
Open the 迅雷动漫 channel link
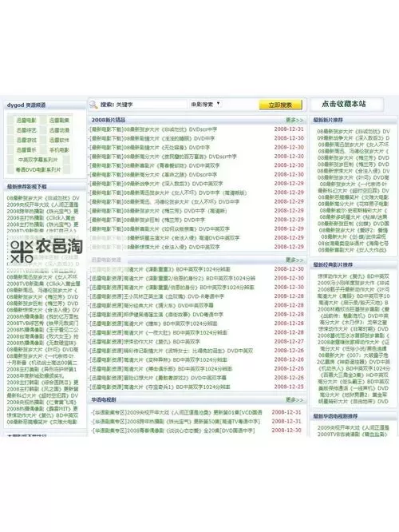click(59, 130)
